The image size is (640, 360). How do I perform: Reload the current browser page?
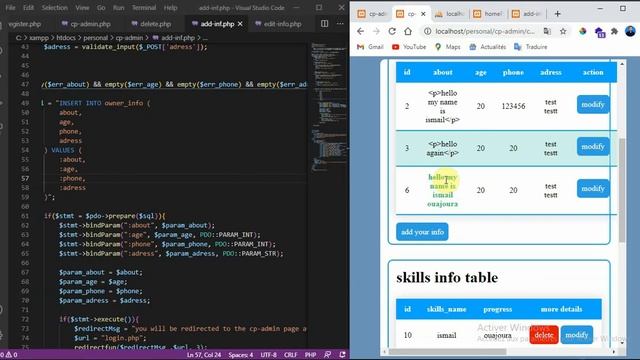pyautogui.click(x=392, y=31)
